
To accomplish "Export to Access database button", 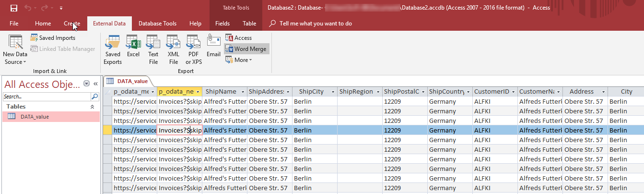I will (x=239, y=38).
